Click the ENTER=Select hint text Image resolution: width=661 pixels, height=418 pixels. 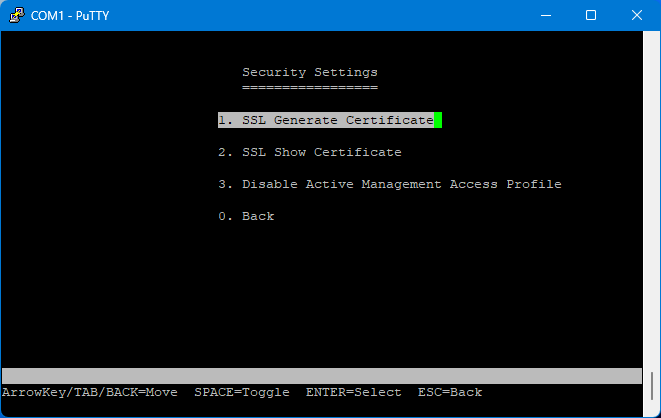pyautogui.click(x=353, y=392)
